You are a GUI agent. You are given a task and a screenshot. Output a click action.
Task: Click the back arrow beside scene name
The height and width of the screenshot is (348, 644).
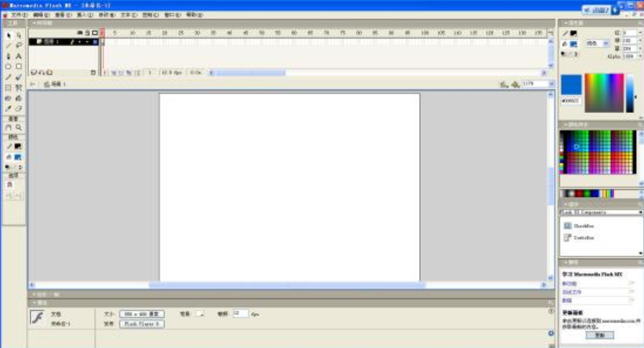(x=33, y=84)
